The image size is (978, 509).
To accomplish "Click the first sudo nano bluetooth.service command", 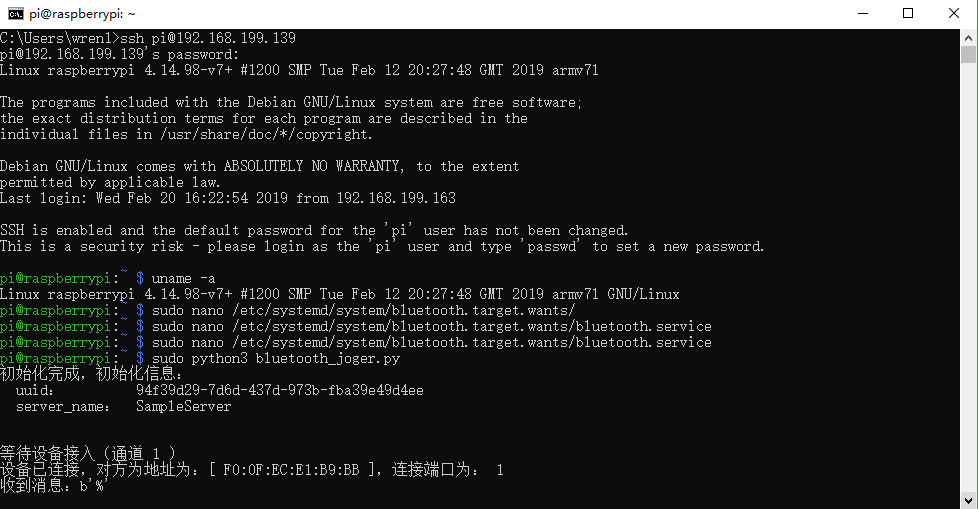I will pyautogui.click(x=431, y=326).
